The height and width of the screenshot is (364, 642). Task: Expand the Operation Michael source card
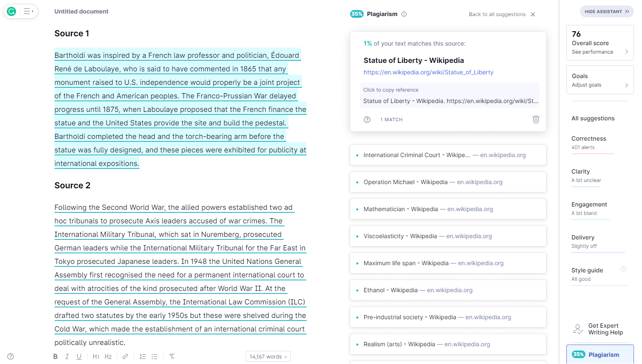click(448, 182)
